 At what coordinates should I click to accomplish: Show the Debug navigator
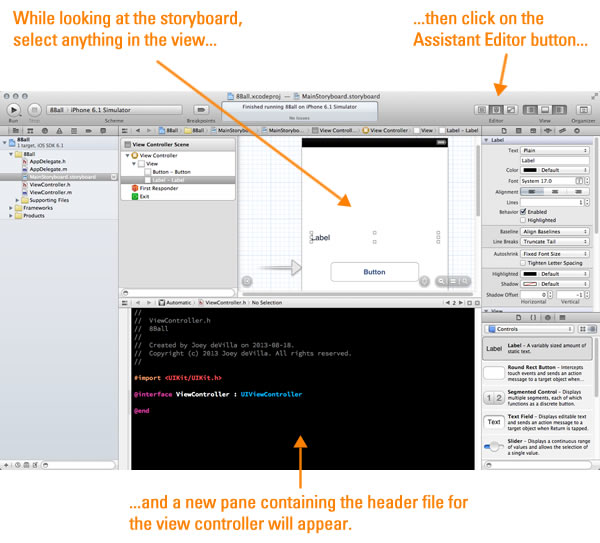(74, 131)
